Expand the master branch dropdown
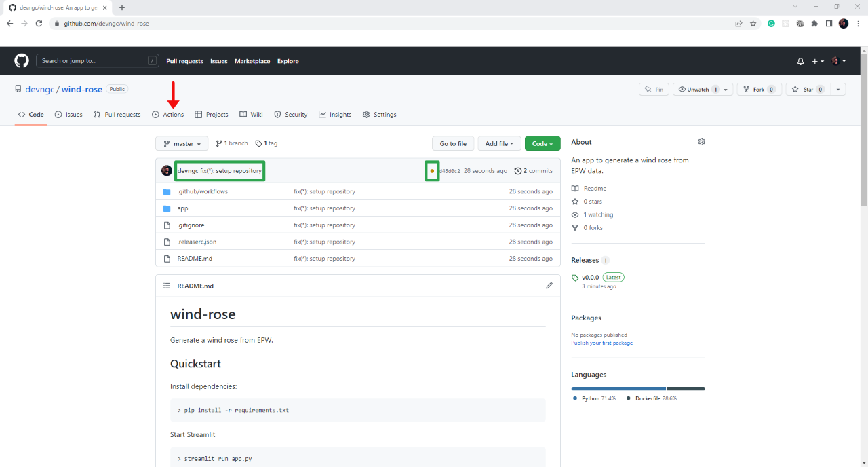This screenshot has height=467, width=868. [182, 143]
